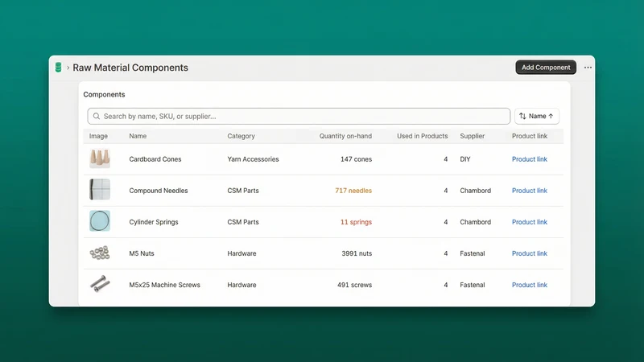The height and width of the screenshot is (362, 644).
Task: Select the M5x25 Machine Screws name cell
Action: 165,285
